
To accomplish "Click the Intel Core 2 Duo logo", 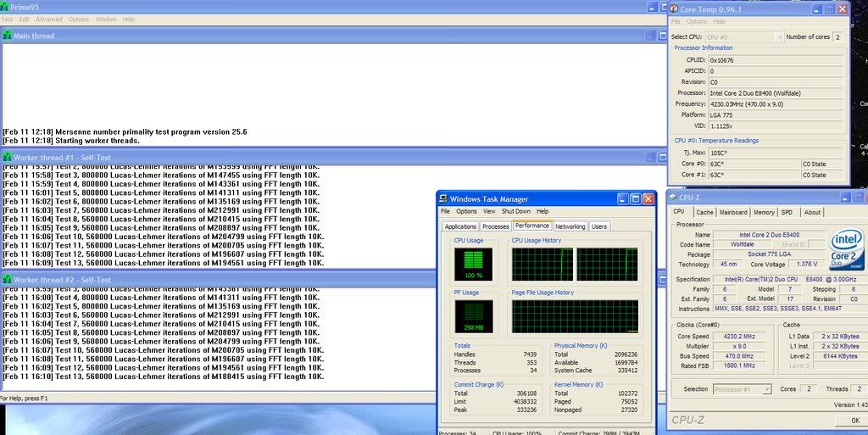I will point(847,250).
